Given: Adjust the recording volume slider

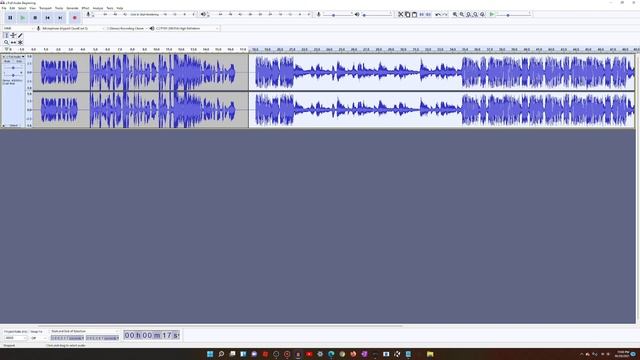Looking at the screenshot, I should click(337, 15).
